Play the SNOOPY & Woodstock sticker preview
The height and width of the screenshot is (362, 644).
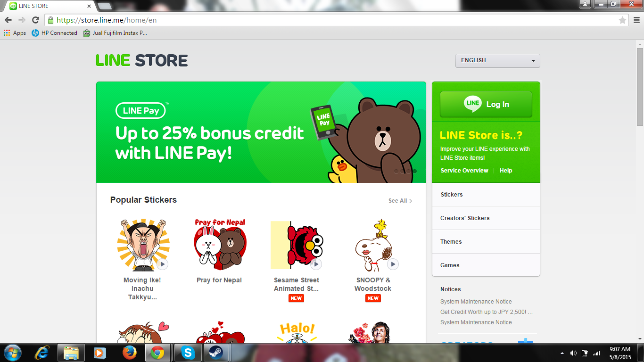point(393,264)
